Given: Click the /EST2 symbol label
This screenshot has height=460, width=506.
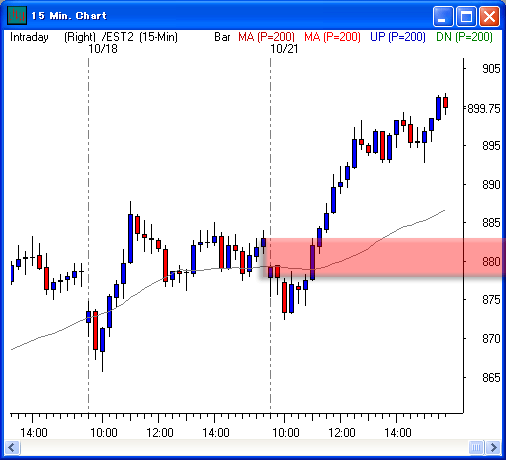Looking at the screenshot, I should pos(118,37).
